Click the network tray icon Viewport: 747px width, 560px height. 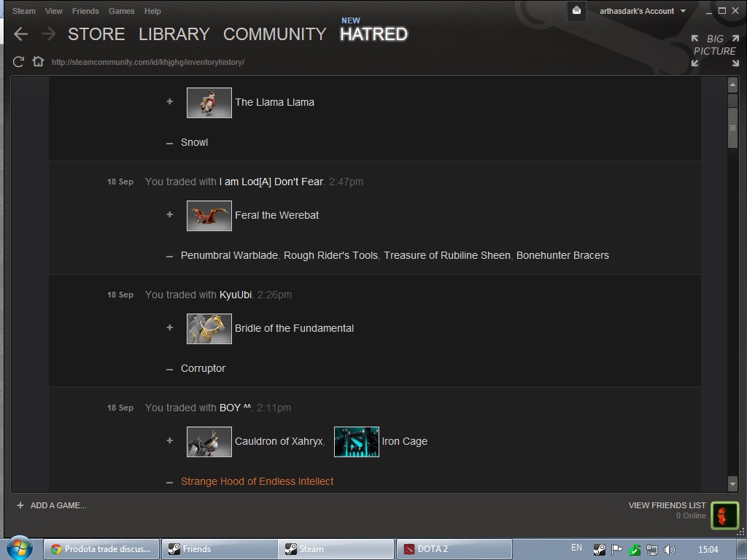coord(651,550)
